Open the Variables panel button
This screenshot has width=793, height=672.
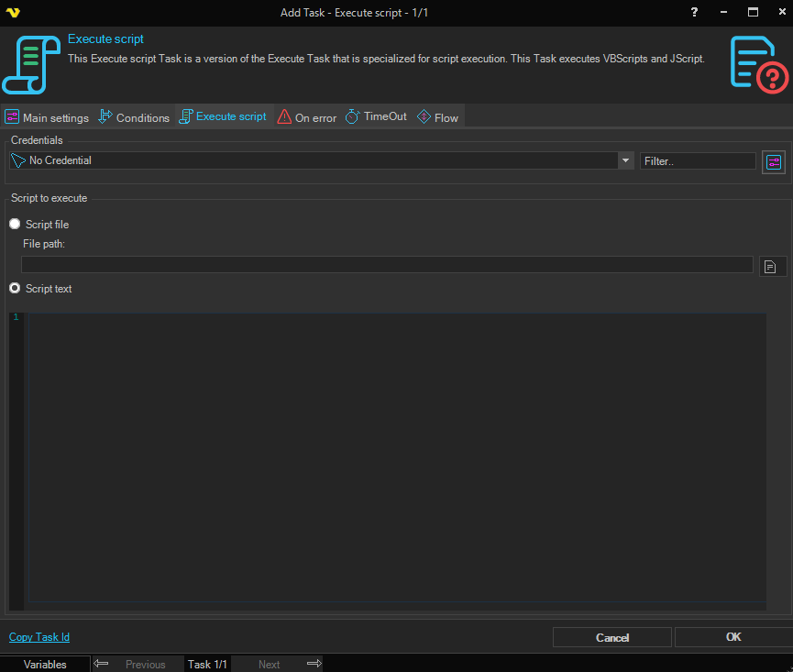[x=45, y=664]
